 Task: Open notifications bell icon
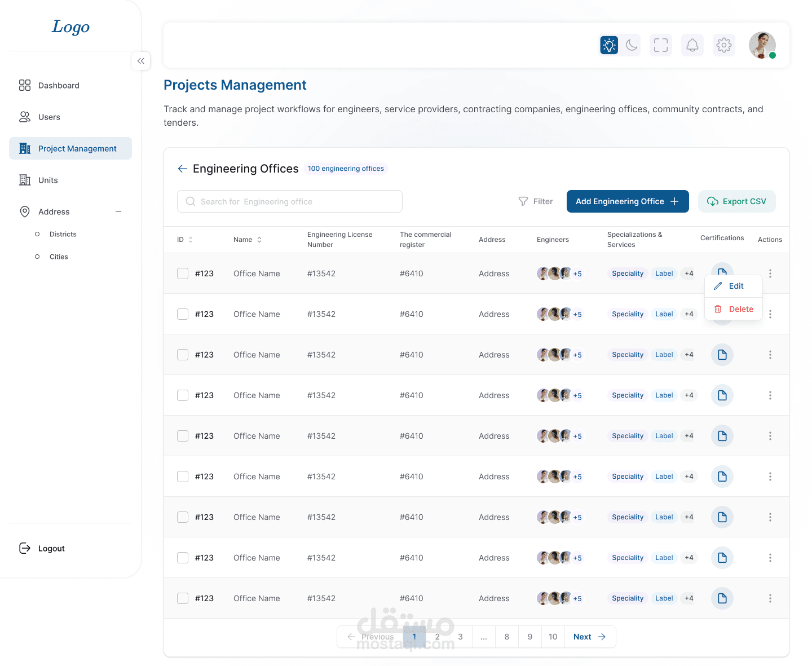tap(692, 45)
